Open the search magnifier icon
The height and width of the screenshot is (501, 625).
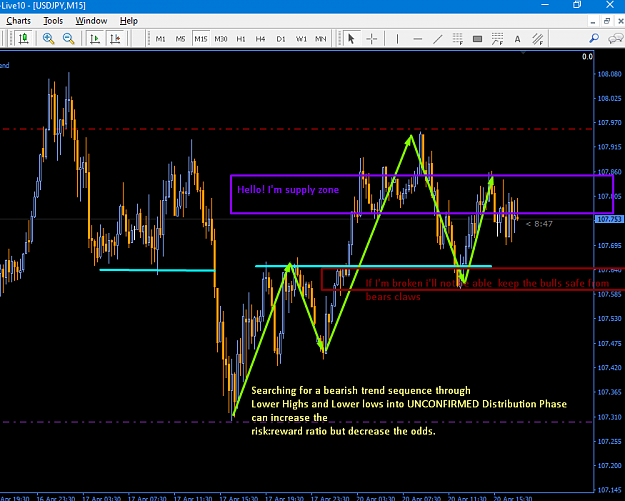594,39
